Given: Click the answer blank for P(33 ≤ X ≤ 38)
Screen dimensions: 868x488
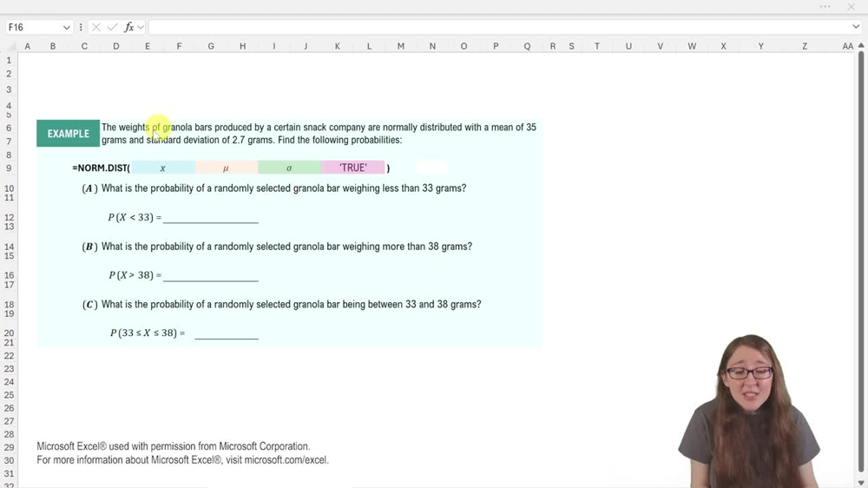Looking at the screenshot, I should (x=227, y=333).
